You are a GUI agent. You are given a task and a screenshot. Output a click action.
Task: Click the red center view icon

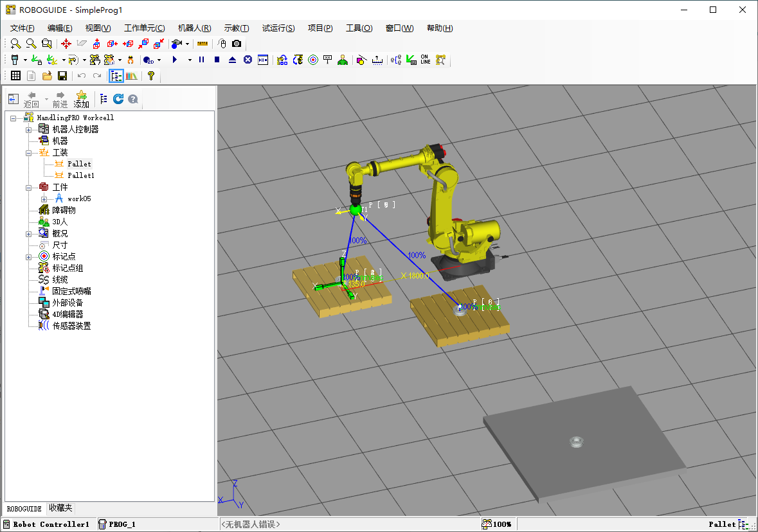pyautogui.click(x=66, y=44)
